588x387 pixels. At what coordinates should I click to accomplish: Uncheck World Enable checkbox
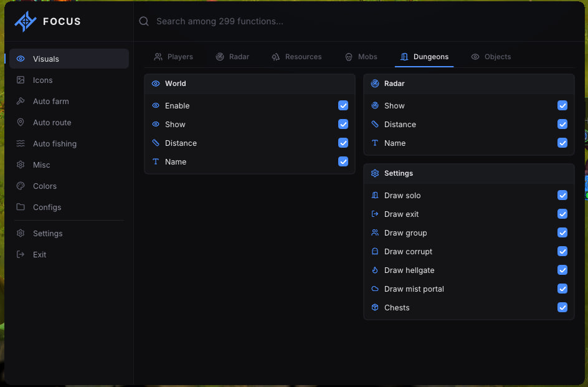tap(343, 105)
